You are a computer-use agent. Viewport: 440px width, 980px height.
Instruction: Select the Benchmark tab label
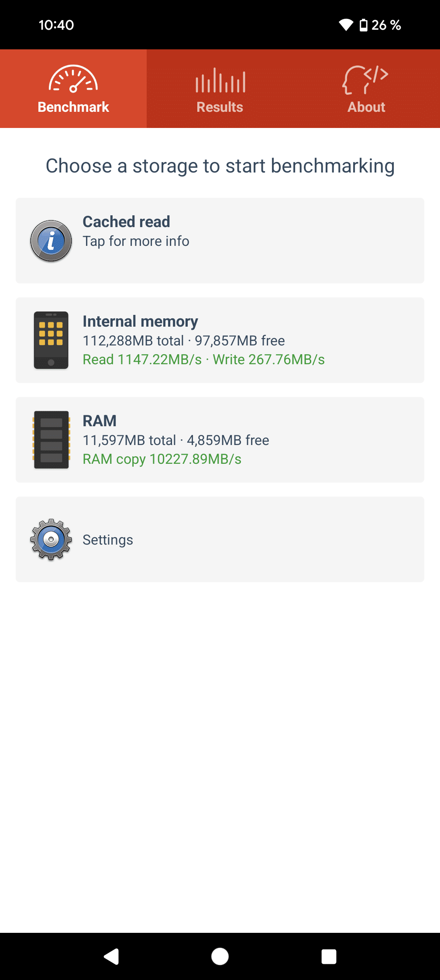tap(73, 107)
